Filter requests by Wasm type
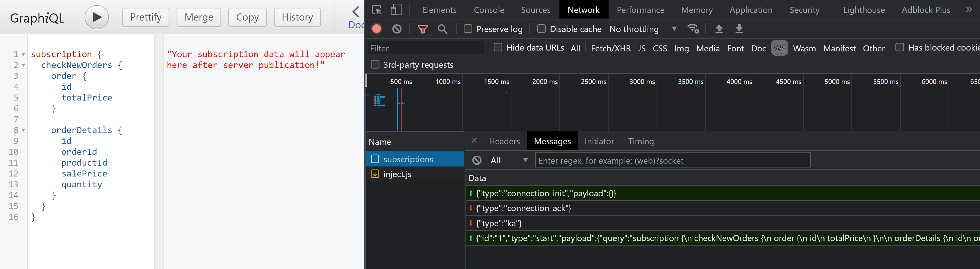The image size is (980, 269). point(804,48)
